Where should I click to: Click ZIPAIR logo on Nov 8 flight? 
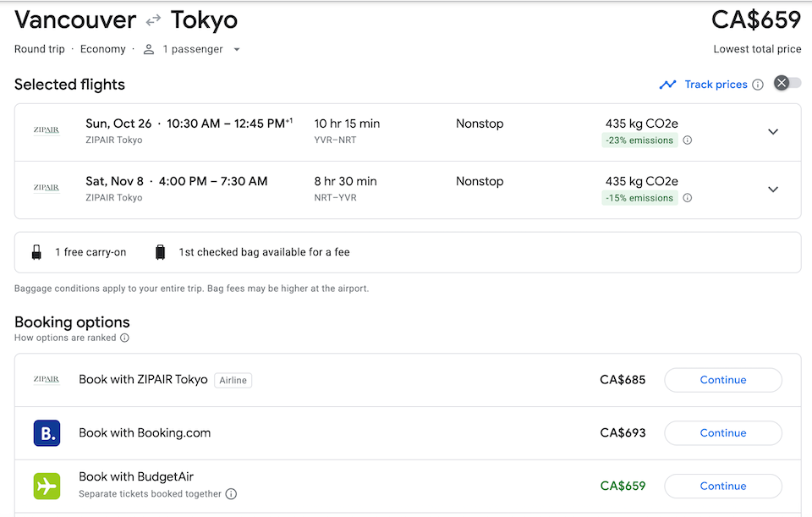pyautogui.click(x=47, y=188)
